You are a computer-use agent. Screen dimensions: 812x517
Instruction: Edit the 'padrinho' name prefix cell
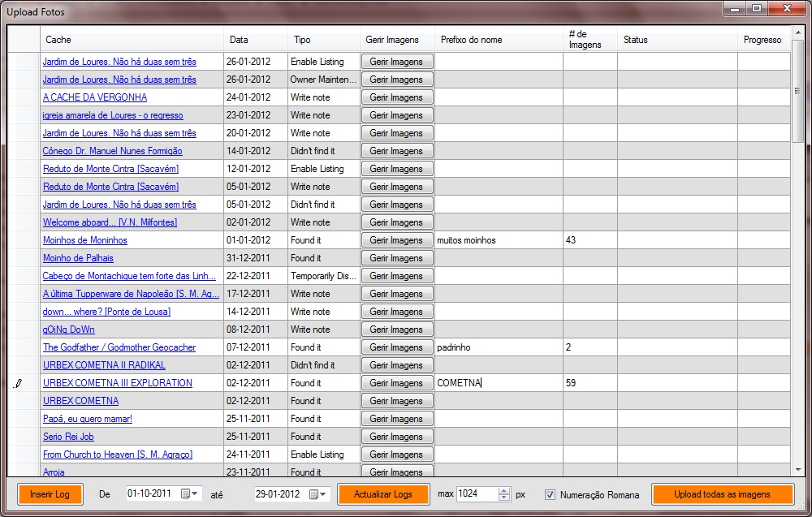click(498, 347)
